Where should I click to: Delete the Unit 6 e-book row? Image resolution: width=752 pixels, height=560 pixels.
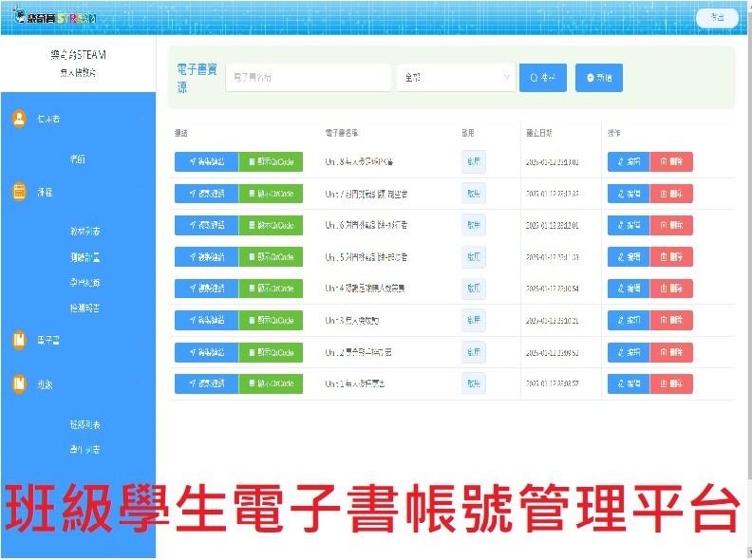[x=671, y=225]
